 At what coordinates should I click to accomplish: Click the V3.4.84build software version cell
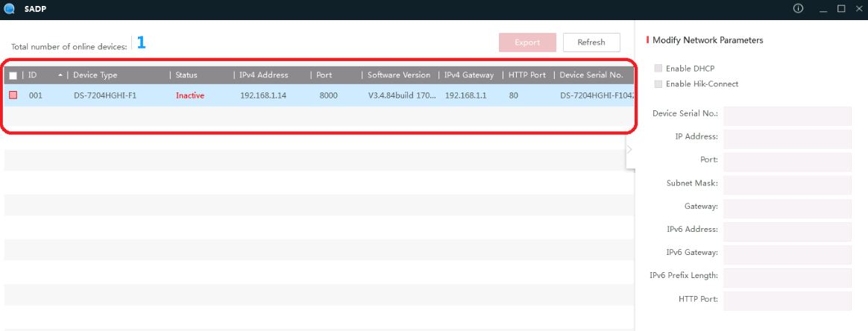(x=402, y=95)
